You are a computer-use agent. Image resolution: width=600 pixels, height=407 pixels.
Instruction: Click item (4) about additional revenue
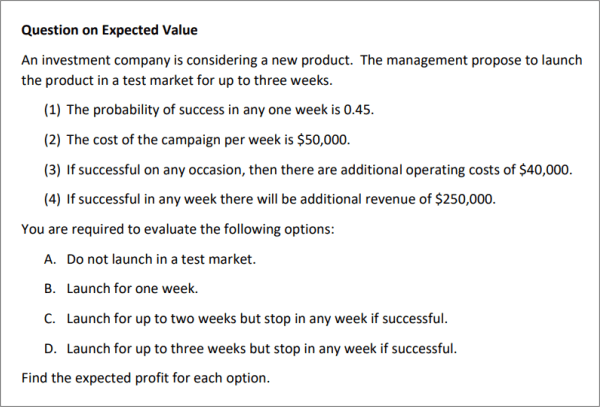coord(269,199)
